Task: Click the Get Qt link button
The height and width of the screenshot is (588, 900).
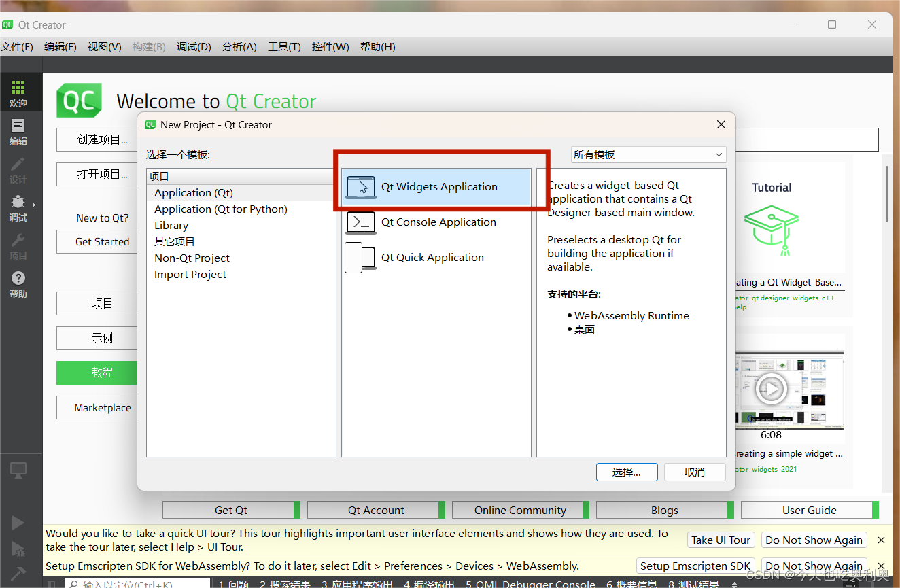Action: 231,510
